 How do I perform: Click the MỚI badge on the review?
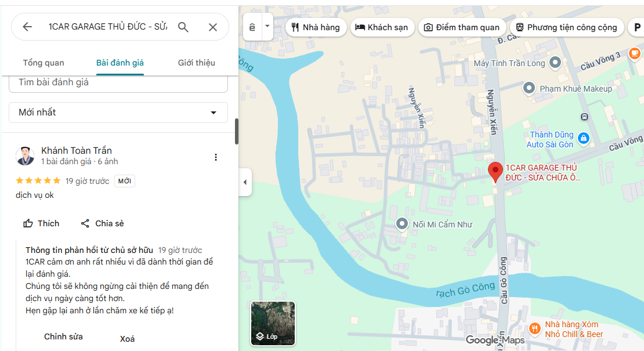point(124,181)
